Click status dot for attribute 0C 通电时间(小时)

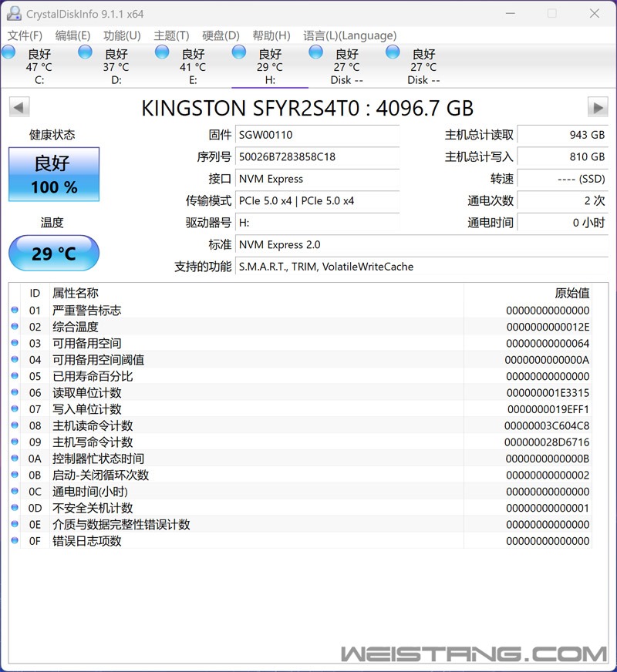pos(15,491)
